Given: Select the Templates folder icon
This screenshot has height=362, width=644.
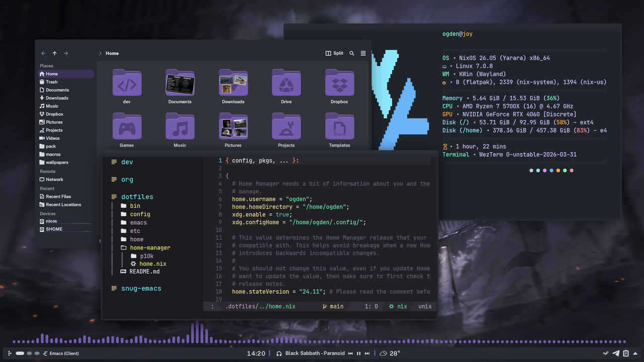Looking at the screenshot, I should 339,126.
